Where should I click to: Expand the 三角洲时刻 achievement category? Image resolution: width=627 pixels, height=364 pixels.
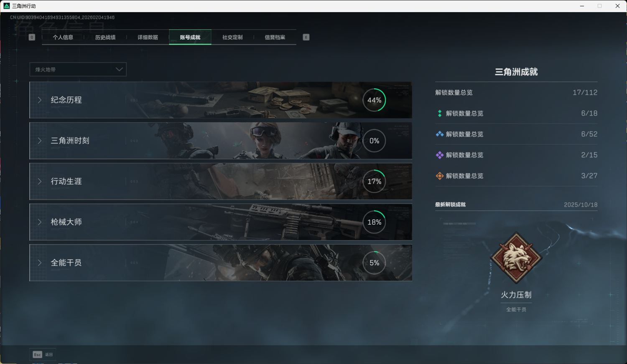pyautogui.click(x=70, y=141)
